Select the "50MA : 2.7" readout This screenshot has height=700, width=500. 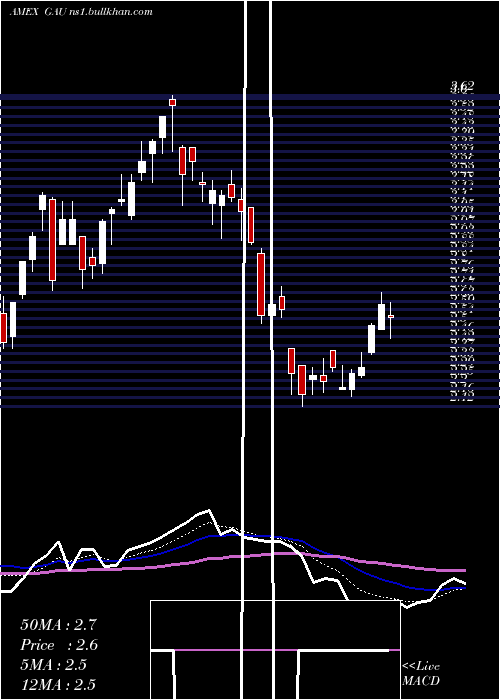(x=58, y=625)
